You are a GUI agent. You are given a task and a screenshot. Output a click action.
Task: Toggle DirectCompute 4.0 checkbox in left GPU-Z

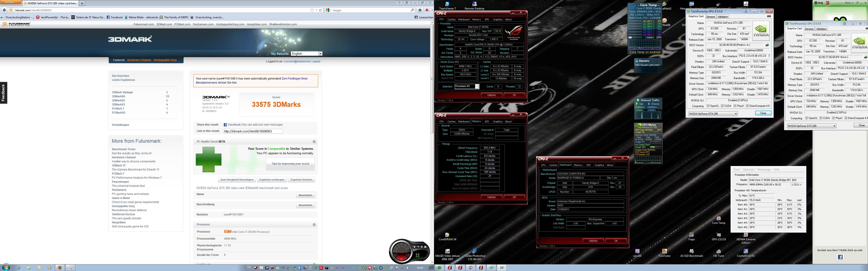747,106
